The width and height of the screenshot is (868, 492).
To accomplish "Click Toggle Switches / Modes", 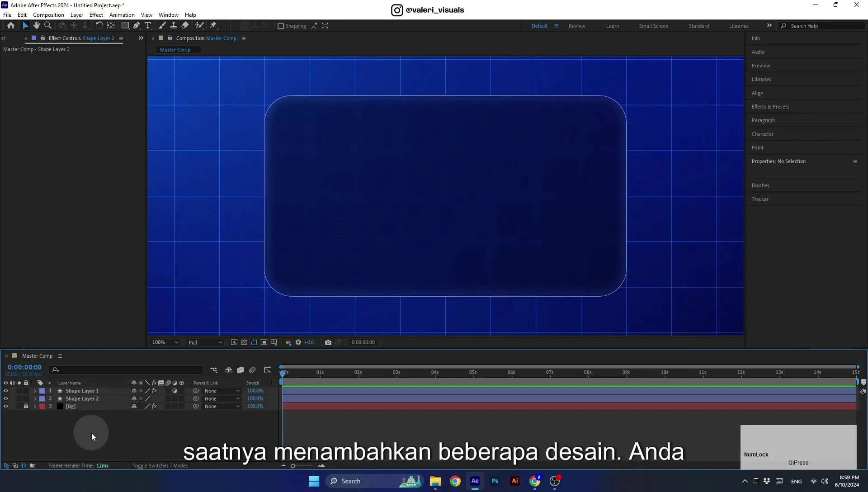I will pyautogui.click(x=160, y=466).
